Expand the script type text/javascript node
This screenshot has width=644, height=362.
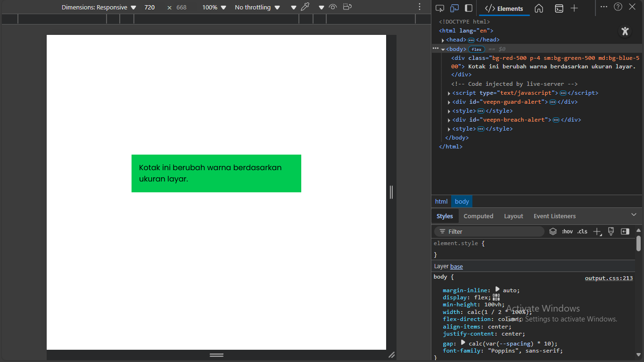[x=449, y=93]
